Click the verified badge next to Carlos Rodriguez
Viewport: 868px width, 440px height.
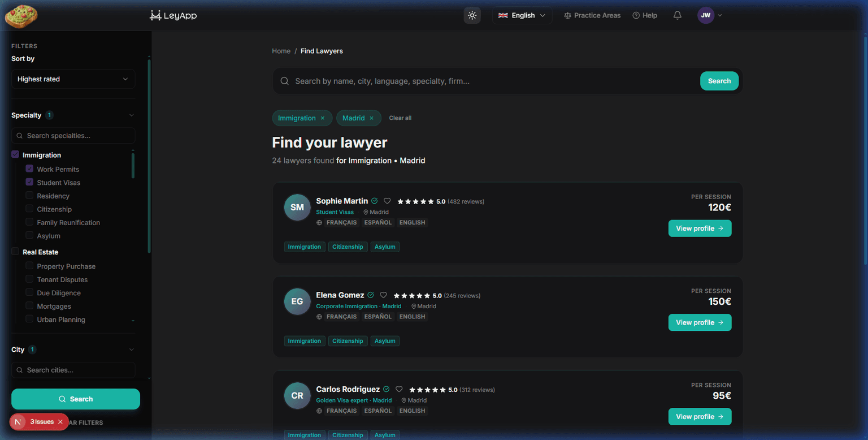(386, 389)
